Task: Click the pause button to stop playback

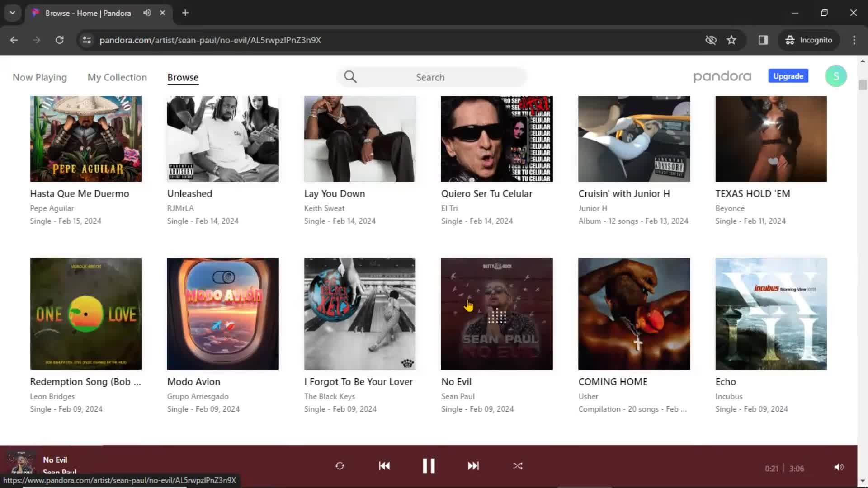Action: [x=428, y=466]
